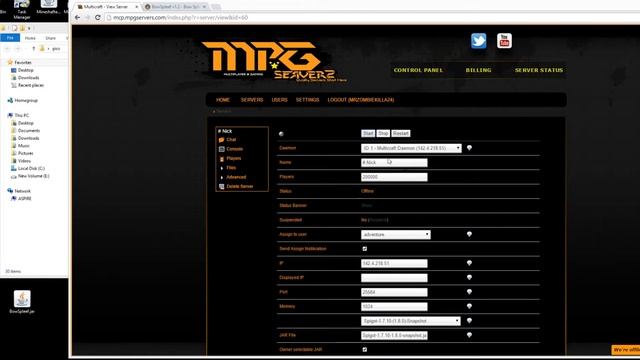
Task: Expand Advanced in the server sidebar
Action: (236, 177)
